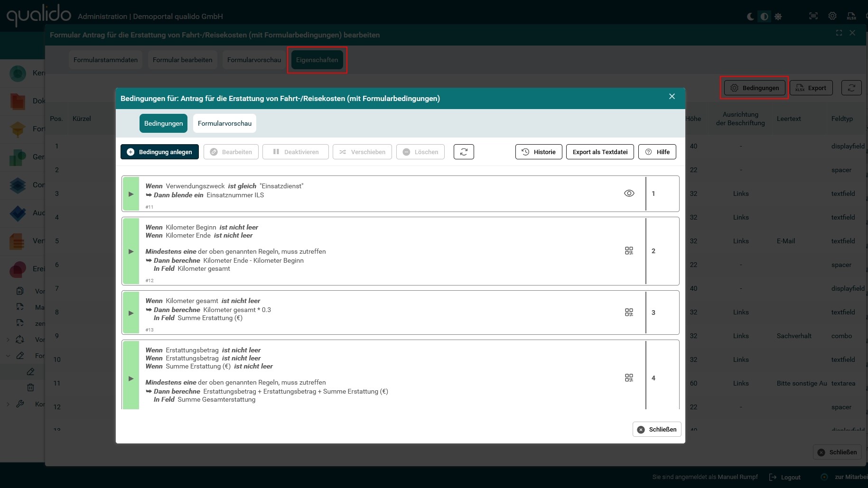Image resolution: width=868 pixels, height=488 pixels.
Task: Maximize the form edit window
Action: (839, 33)
